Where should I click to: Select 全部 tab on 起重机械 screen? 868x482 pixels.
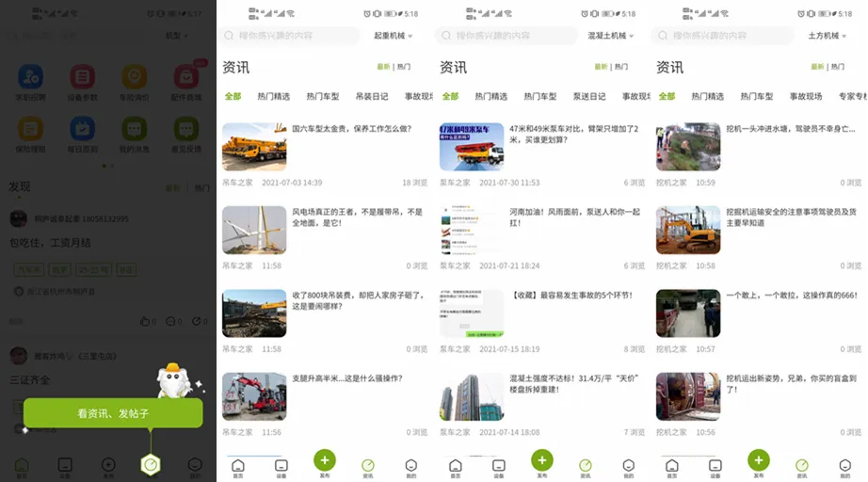233,96
